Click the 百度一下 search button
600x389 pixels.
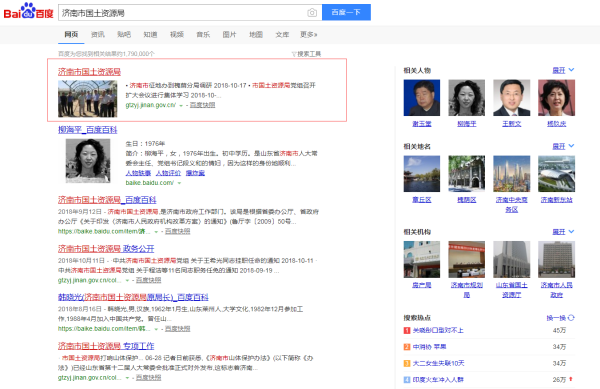346,12
